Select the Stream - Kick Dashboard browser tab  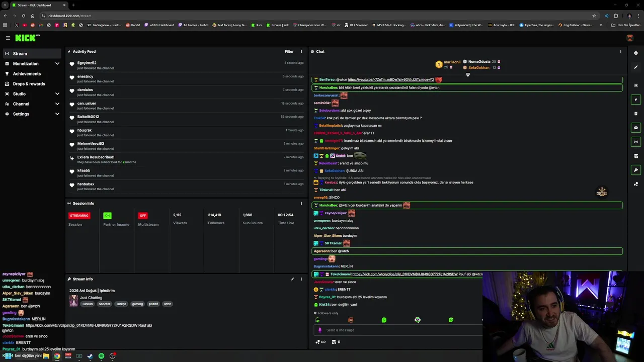pos(39,5)
